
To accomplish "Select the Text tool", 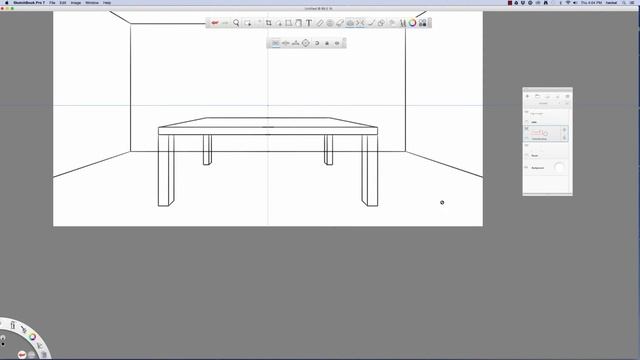I will pyautogui.click(x=309, y=23).
